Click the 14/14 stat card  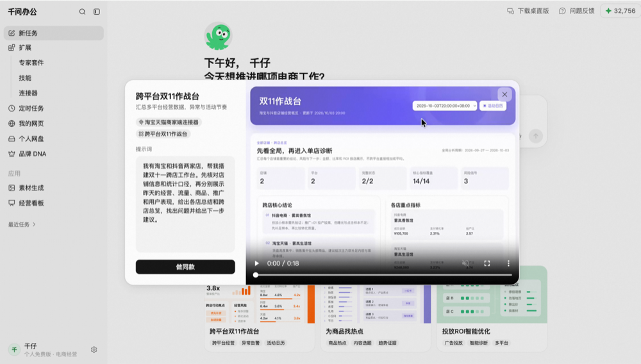[434, 178]
